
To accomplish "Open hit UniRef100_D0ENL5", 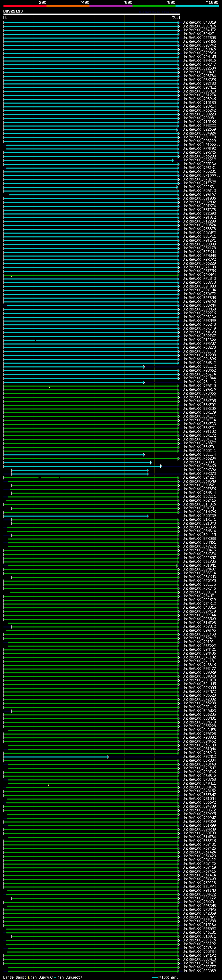I will pyautogui.click(x=199, y=26).
